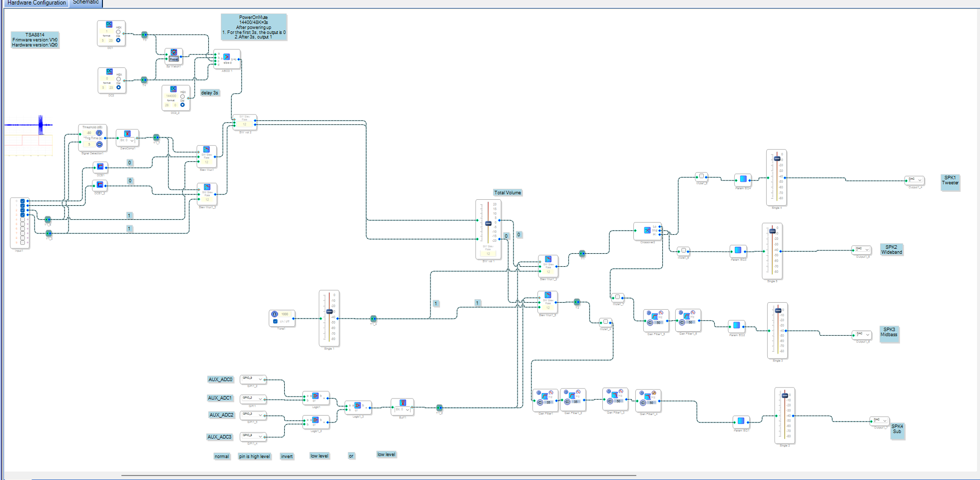Switch to the Hardware Configuration tab
This screenshot has width=980, height=480.
pyautogui.click(x=36, y=3)
